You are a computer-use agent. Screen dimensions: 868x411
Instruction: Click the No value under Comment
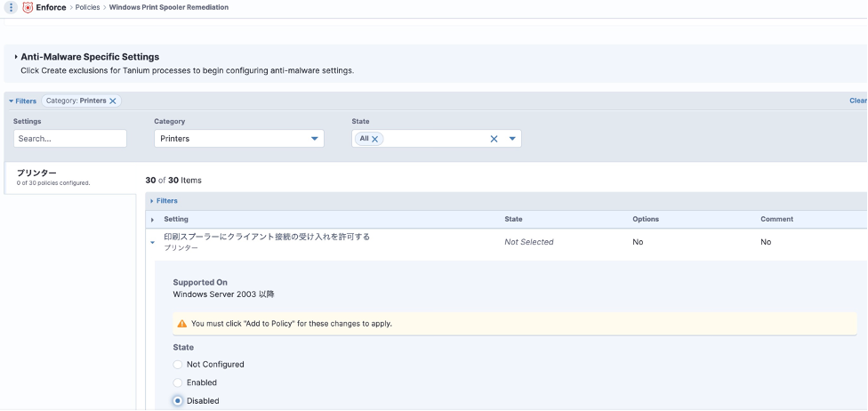coord(766,242)
